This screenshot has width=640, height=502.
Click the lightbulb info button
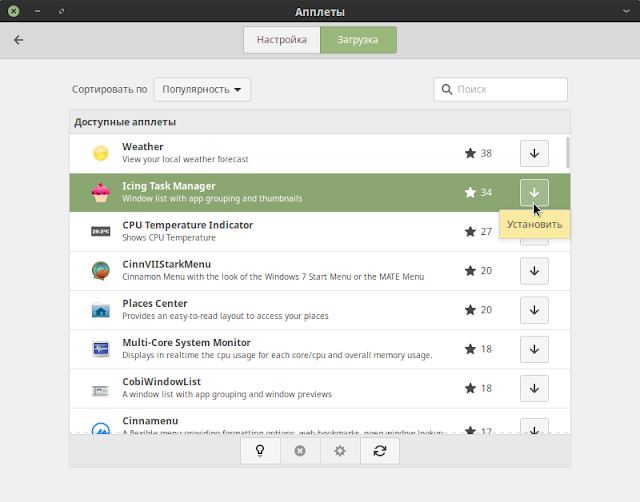(x=260, y=451)
